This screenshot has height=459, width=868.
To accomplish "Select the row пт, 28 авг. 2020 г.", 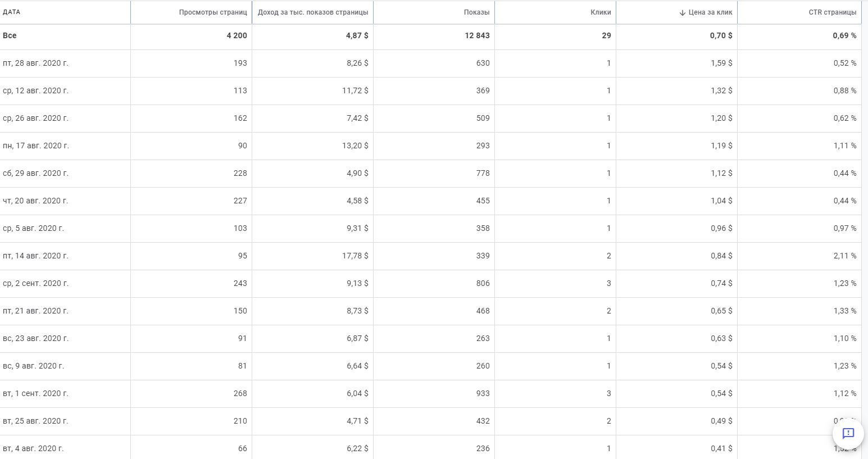I will click(x=35, y=63).
